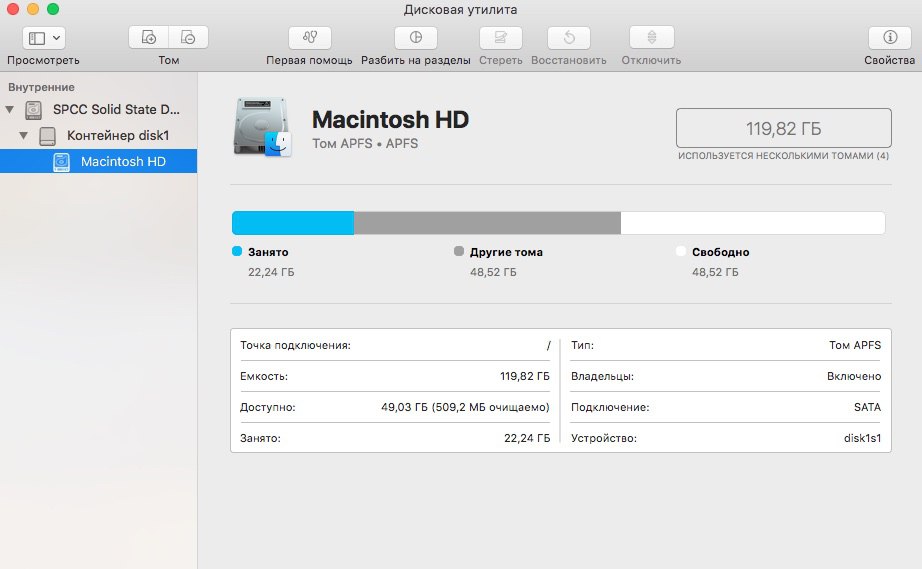Image resolution: width=922 pixels, height=569 pixels.
Task: Click the Тип value Том APFS
Action: 855,345
